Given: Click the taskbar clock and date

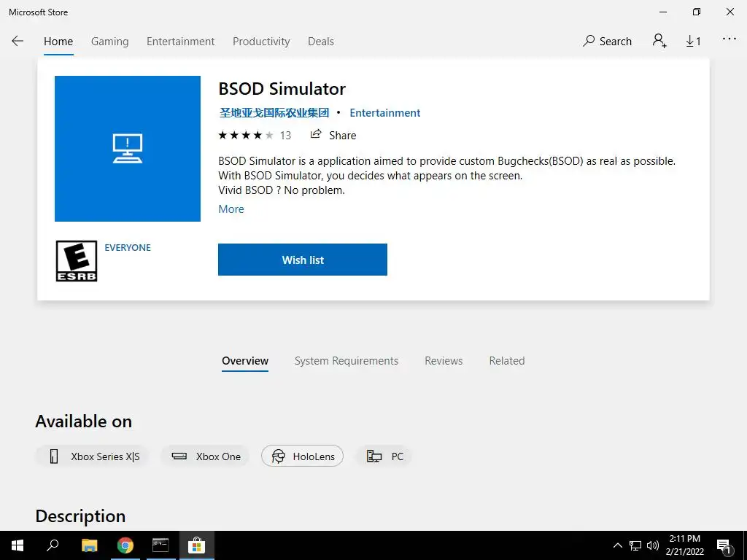Looking at the screenshot, I should tap(684, 545).
